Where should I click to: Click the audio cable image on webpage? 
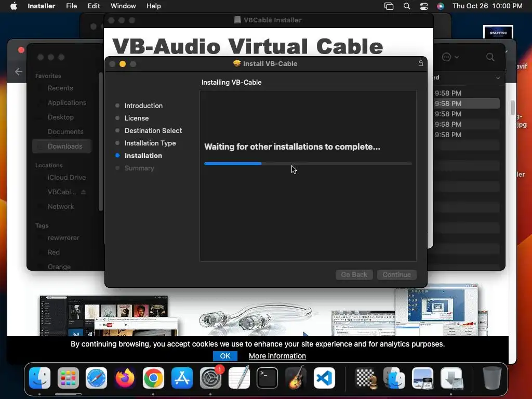click(x=256, y=319)
